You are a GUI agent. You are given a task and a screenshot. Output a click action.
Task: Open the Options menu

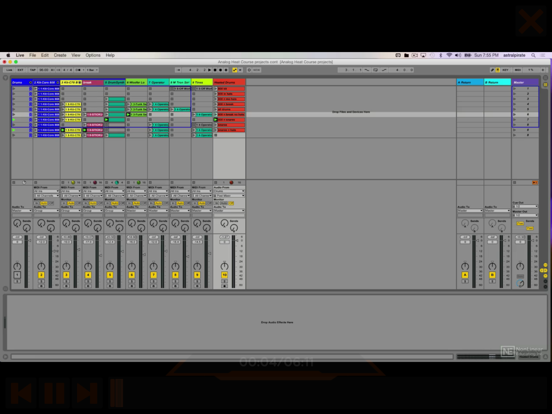coord(93,55)
